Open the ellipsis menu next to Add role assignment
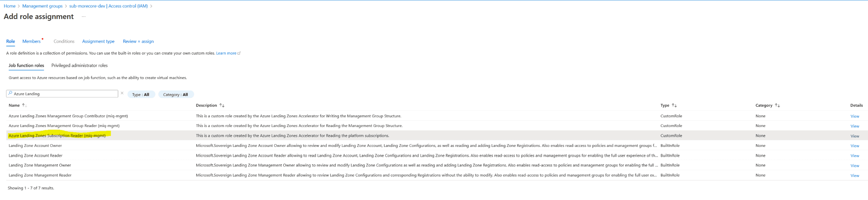This screenshot has height=200, width=868. pos(83,16)
